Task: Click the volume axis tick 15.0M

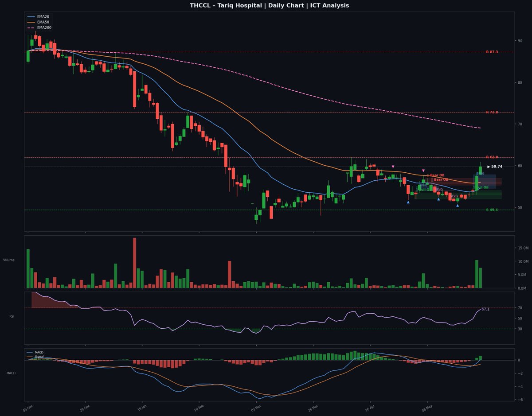Action: [523, 249]
